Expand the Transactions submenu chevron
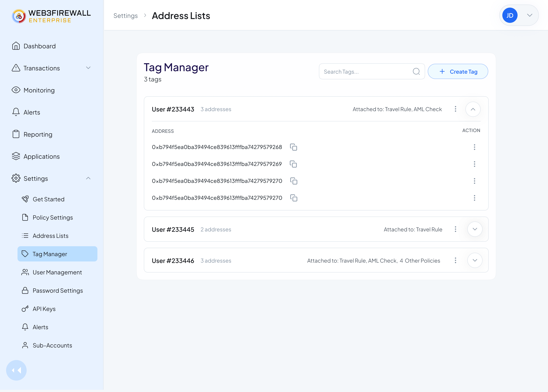This screenshot has height=392, width=548. click(x=88, y=68)
